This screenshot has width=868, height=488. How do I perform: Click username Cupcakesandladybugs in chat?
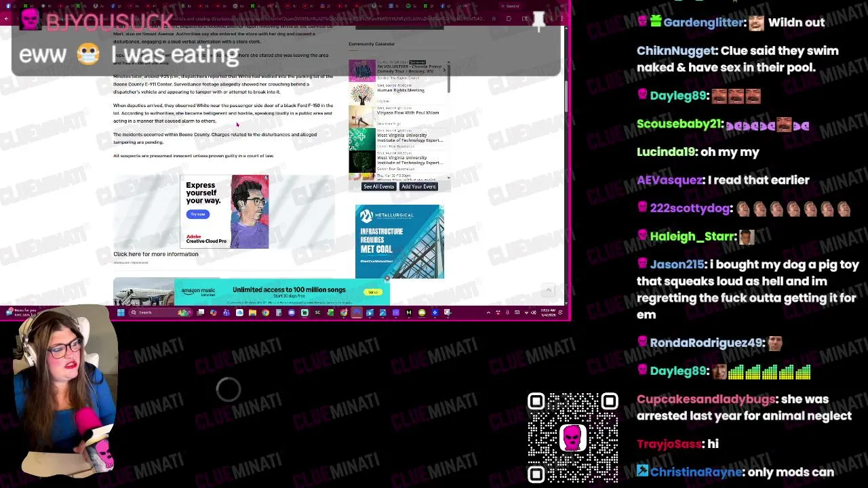706,399
